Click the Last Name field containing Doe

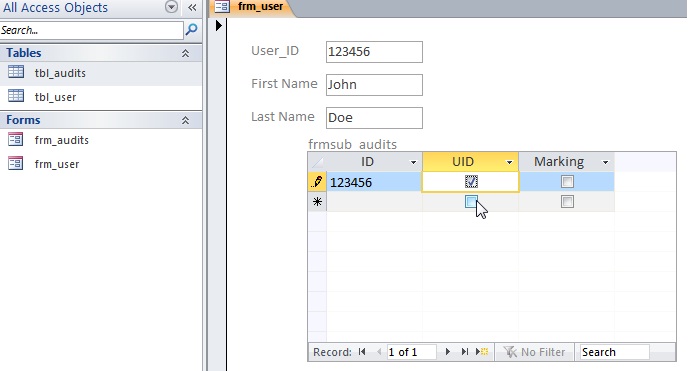(374, 118)
